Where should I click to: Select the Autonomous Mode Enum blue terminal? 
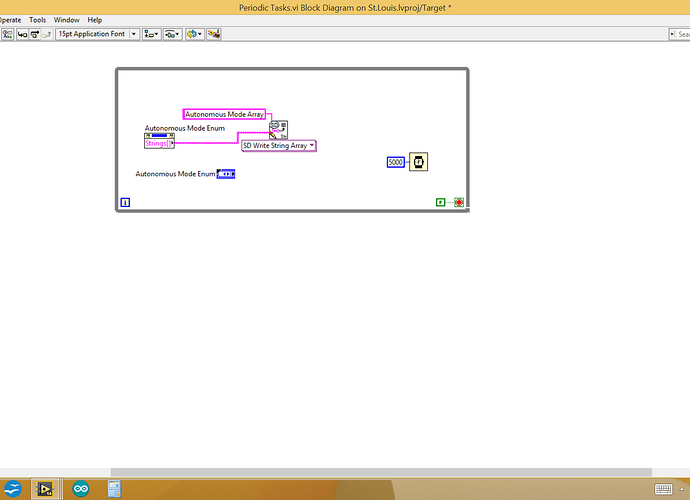click(x=226, y=174)
